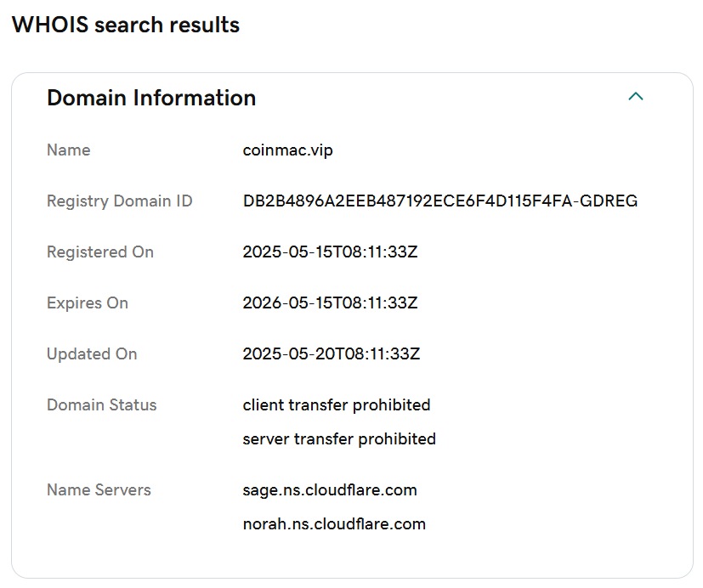Select the coinmac.vip domain name
Screen dimensions: 703x588
288,150
